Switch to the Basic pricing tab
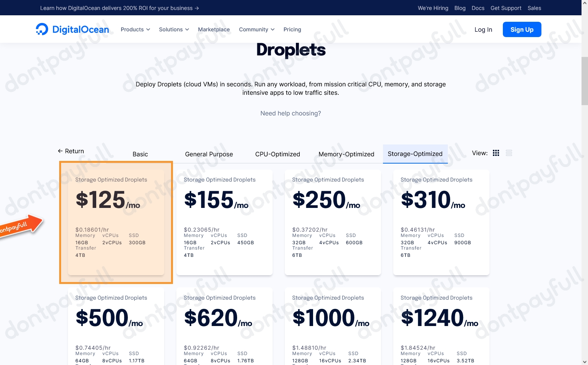 140,154
